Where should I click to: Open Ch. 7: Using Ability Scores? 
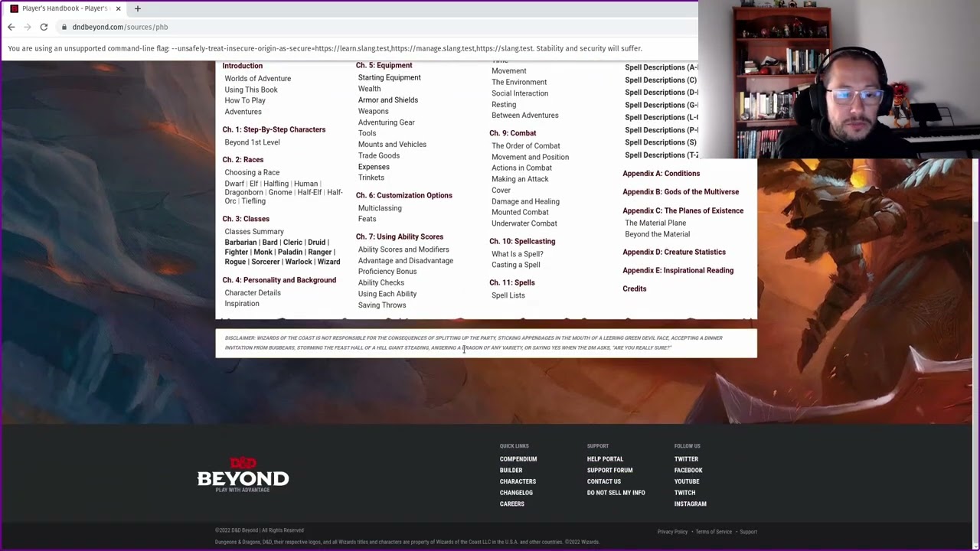tap(400, 237)
